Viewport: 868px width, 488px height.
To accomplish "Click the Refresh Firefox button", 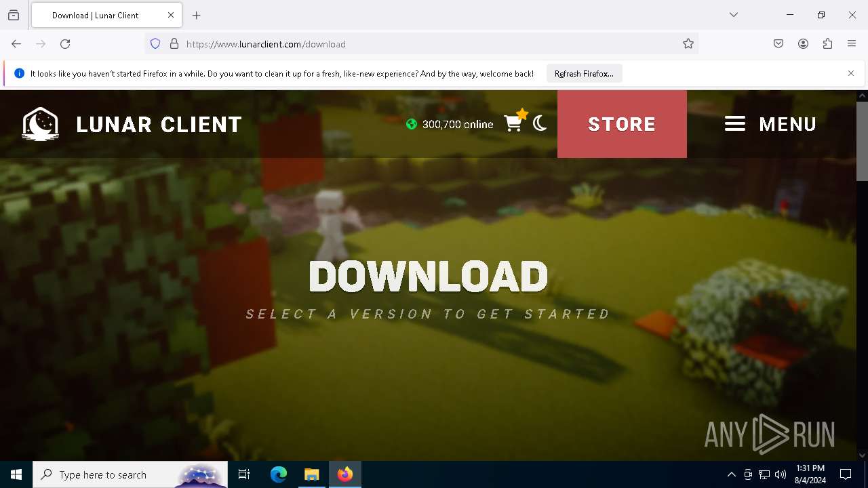I will [x=584, y=74].
